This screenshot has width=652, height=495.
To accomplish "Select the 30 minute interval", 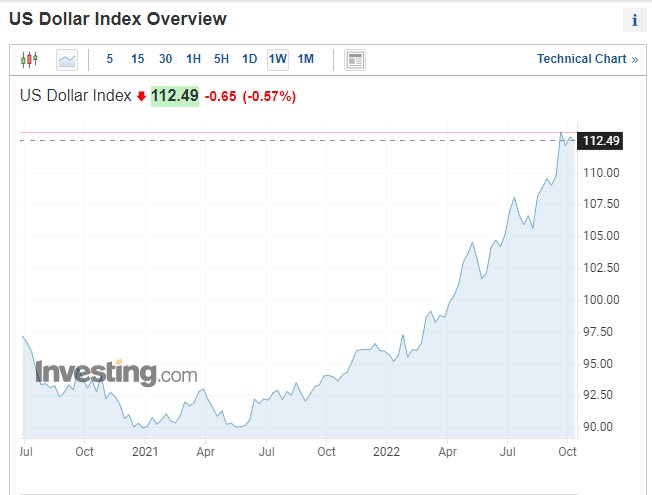I will click(165, 59).
